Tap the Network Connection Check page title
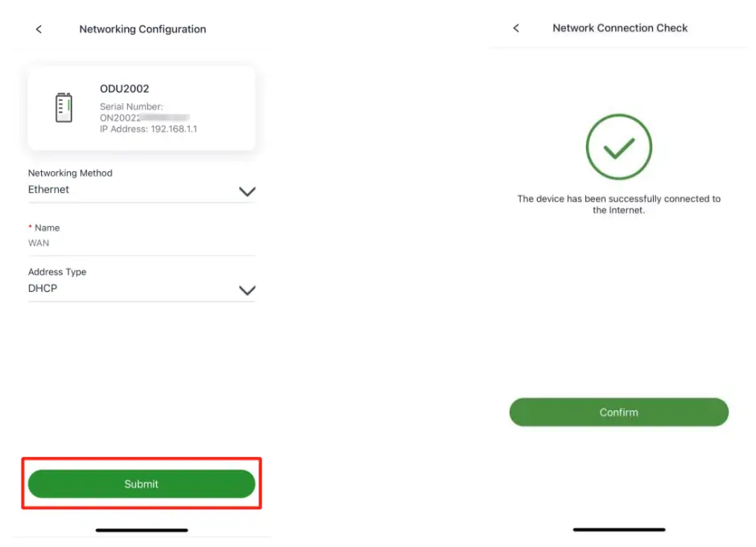 620,28
